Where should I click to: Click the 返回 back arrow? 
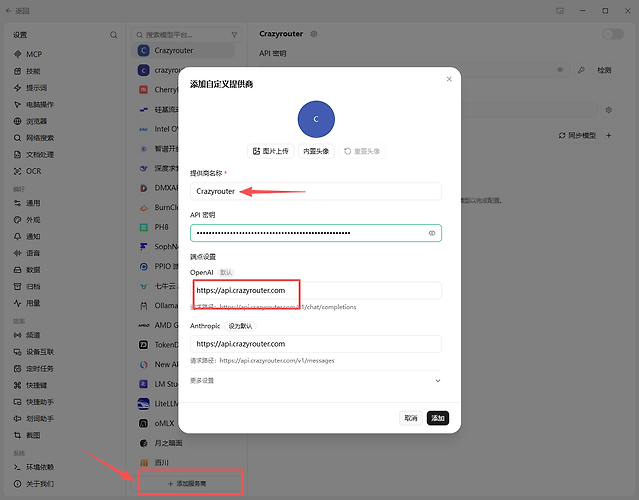point(9,11)
